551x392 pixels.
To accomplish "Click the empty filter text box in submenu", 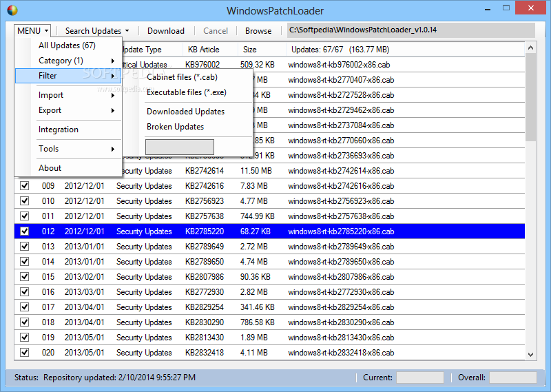I will pos(180,147).
